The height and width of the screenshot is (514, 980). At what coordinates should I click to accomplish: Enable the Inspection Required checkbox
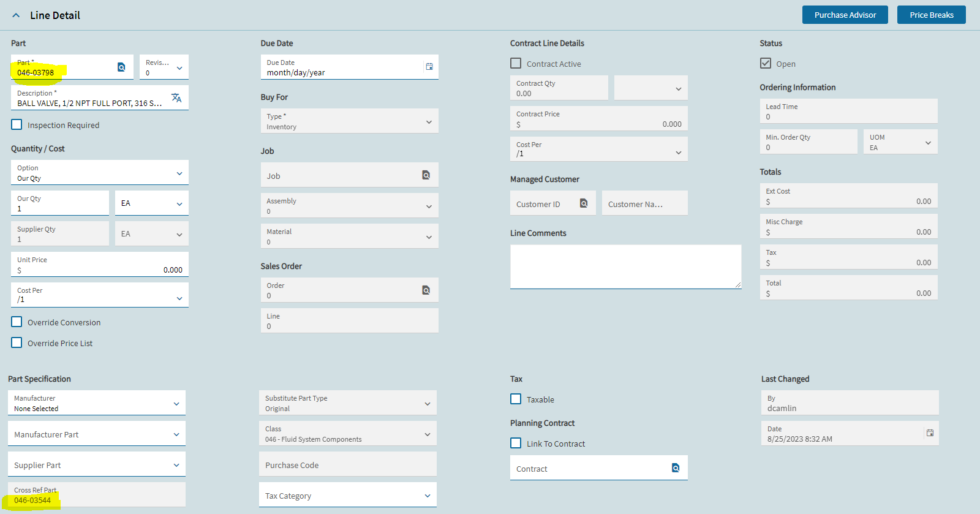[x=17, y=125]
